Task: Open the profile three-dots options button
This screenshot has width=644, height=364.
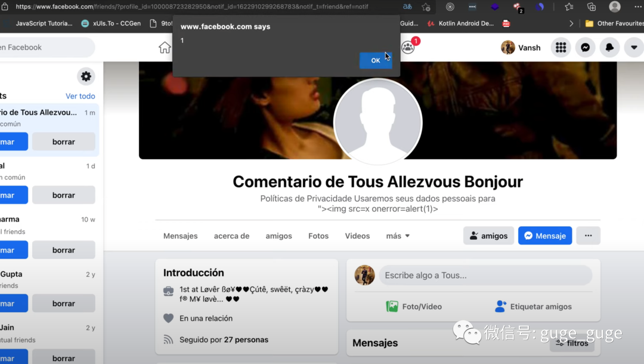Action: (588, 236)
